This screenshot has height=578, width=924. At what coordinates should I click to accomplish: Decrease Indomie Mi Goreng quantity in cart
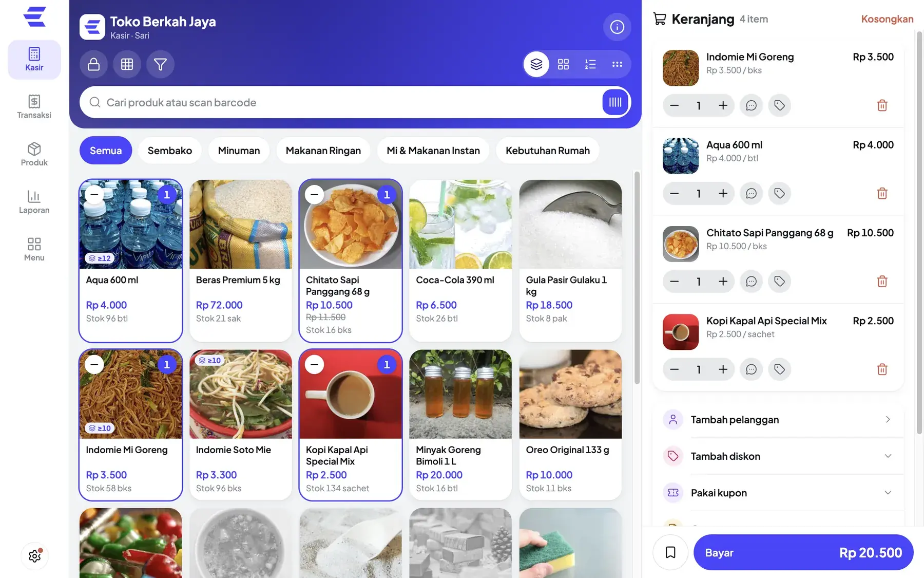[675, 105]
